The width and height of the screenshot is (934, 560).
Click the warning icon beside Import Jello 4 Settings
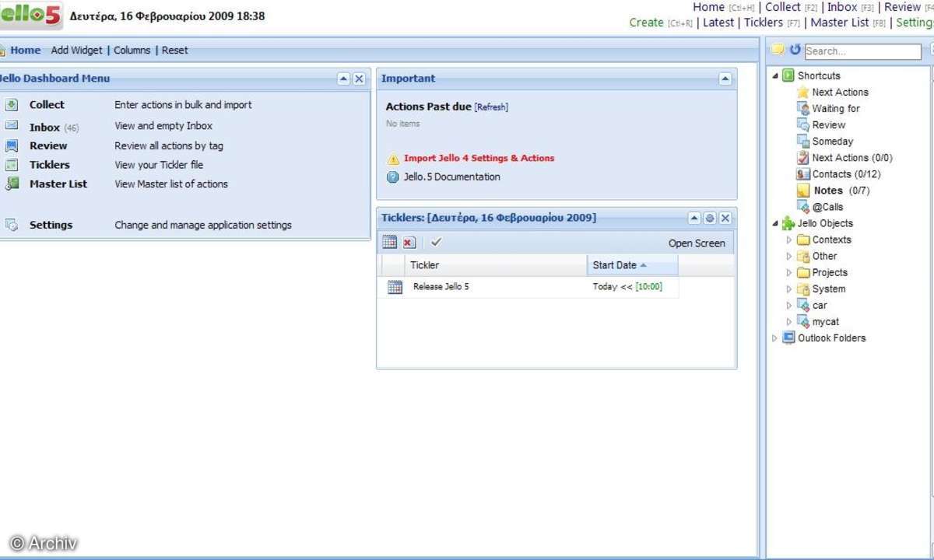393,159
